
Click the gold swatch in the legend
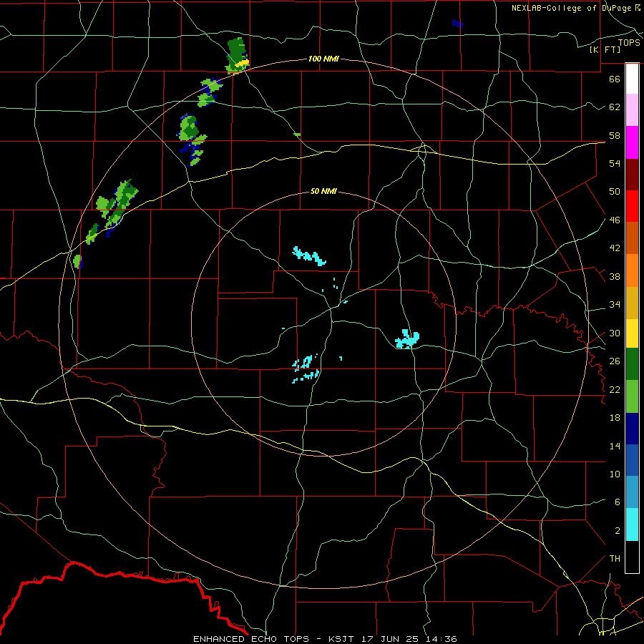(632, 303)
